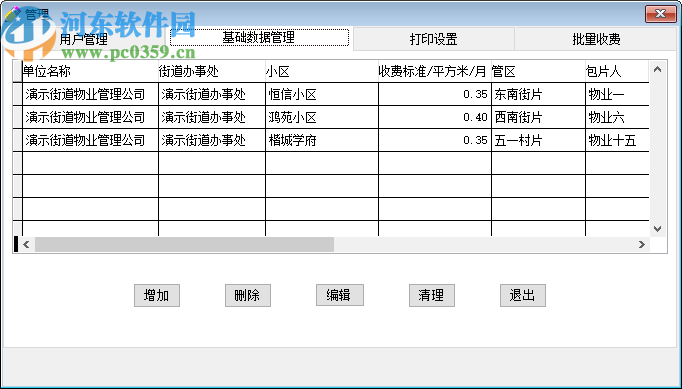Click the table's scroll down arrow
Image resolution: width=682 pixels, height=389 pixels.
[657, 229]
